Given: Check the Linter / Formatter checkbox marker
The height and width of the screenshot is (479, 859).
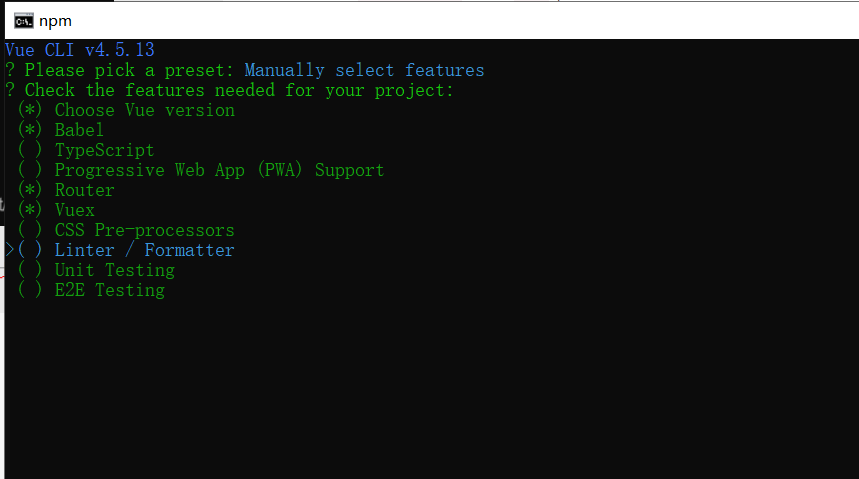Looking at the screenshot, I should click(x=30, y=250).
